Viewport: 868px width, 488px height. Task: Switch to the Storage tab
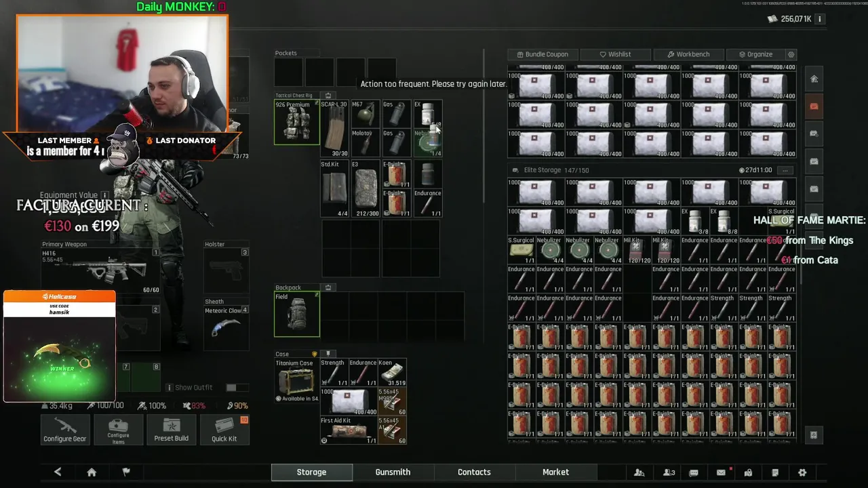coord(312,472)
